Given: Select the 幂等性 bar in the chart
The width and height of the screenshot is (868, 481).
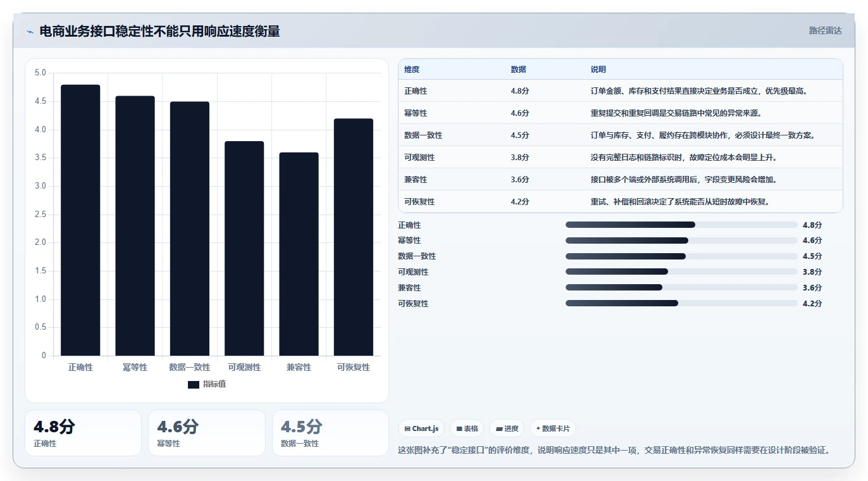Looking at the screenshot, I should tap(135, 226).
